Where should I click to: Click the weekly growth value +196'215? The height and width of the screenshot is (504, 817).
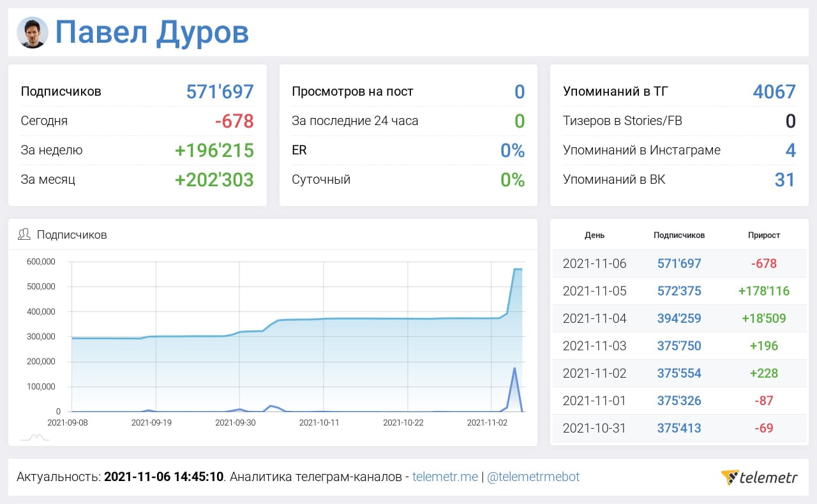point(214,150)
